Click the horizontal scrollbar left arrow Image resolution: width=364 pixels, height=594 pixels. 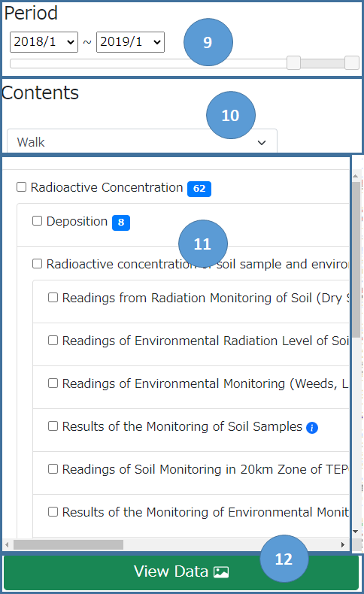pyautogui.click(x=7, y=545)
